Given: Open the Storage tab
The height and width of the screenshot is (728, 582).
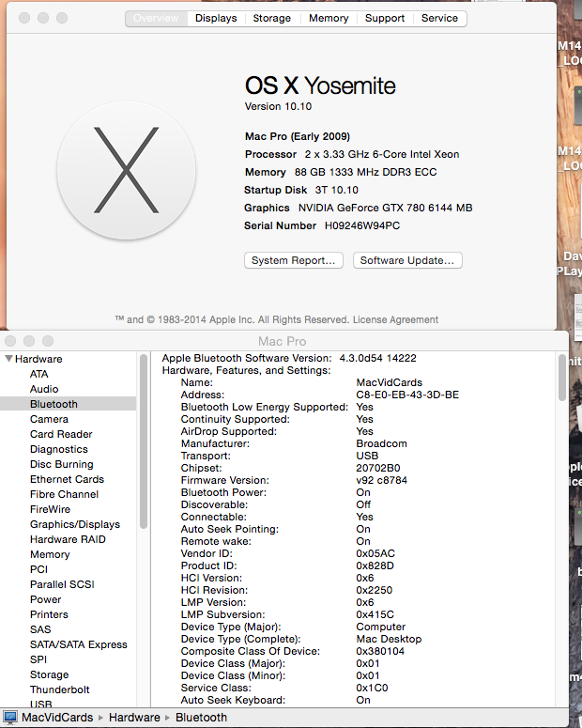Looking at the screenshot, I should [272, 18].
